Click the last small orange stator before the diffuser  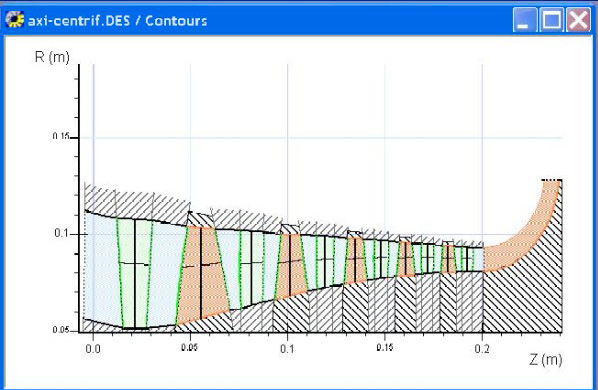[449, 259]
